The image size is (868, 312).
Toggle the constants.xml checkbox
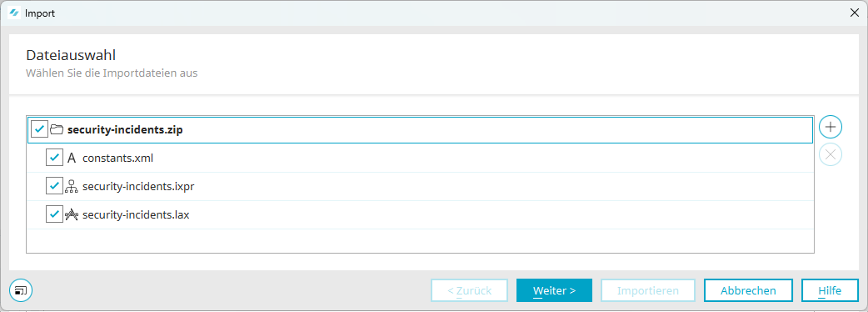click(54, 158)
